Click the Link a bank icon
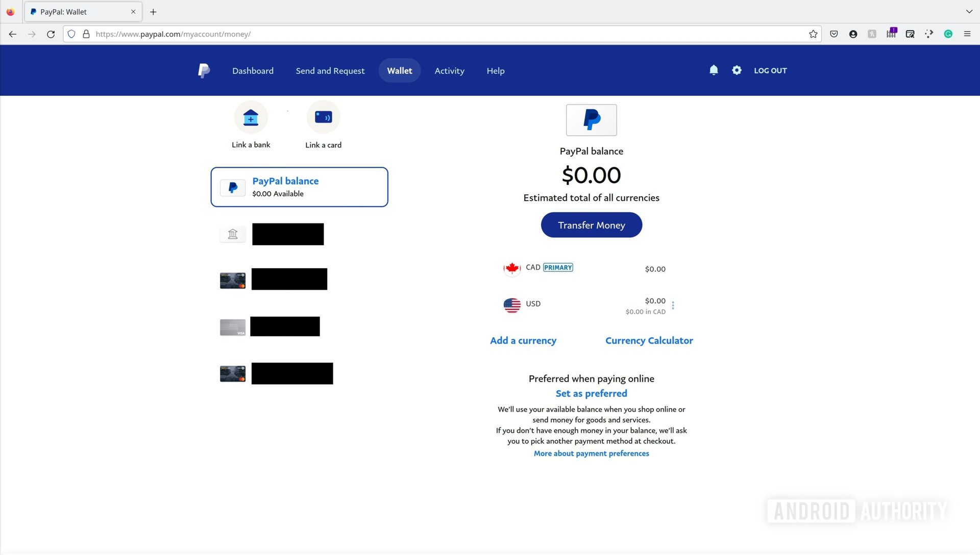Viewport: 980px width, 555px height. pyautogui.click(x=251, y=118)
